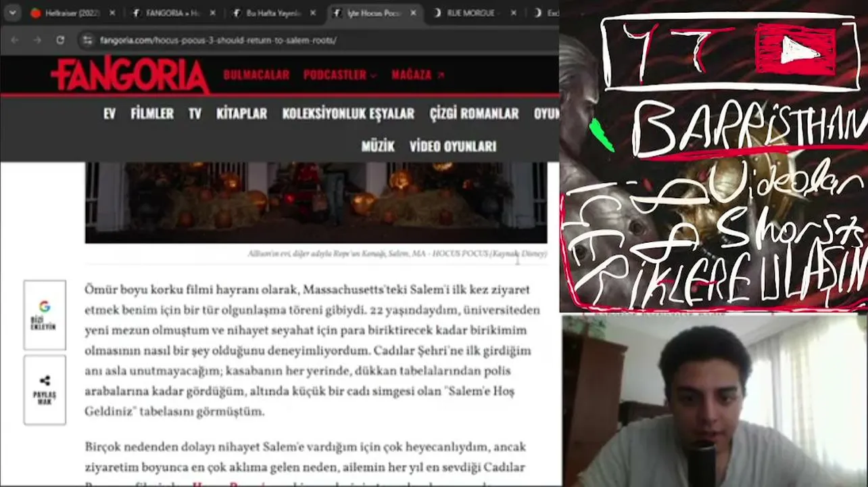Close the İşte Hocus Pocus tab
The height and width of the screenshot is (487, 868).
point(412,13)
